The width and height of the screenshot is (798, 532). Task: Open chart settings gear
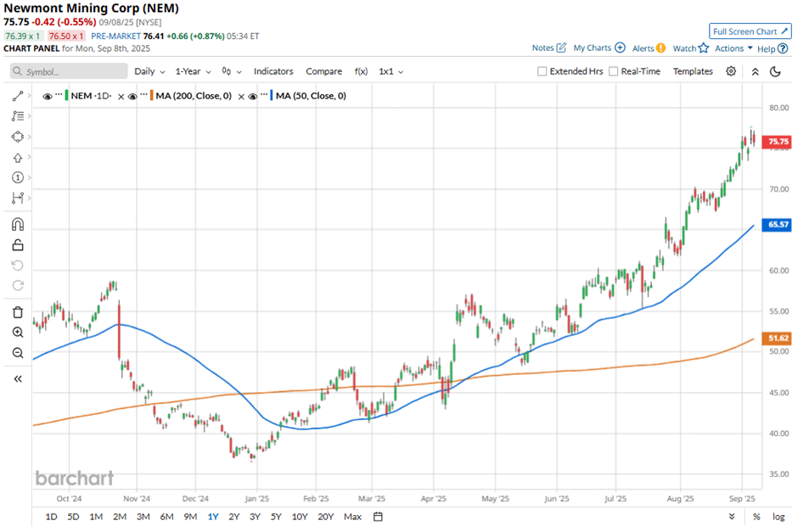click(731, 71)
